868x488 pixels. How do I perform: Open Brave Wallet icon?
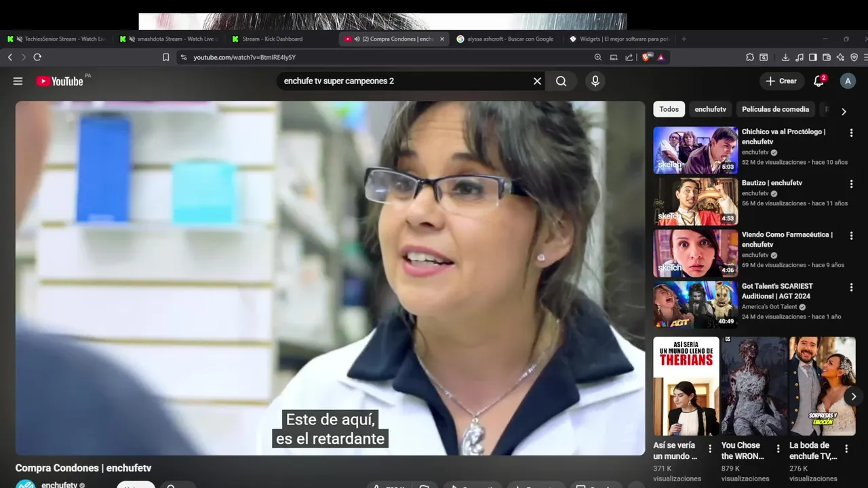click(x=827, y=58)
